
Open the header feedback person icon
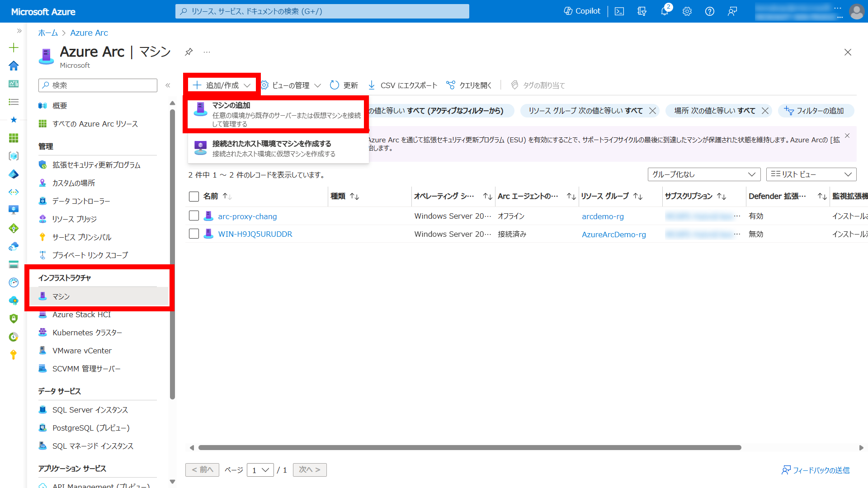pyautogui.click(x=732, y=11)
